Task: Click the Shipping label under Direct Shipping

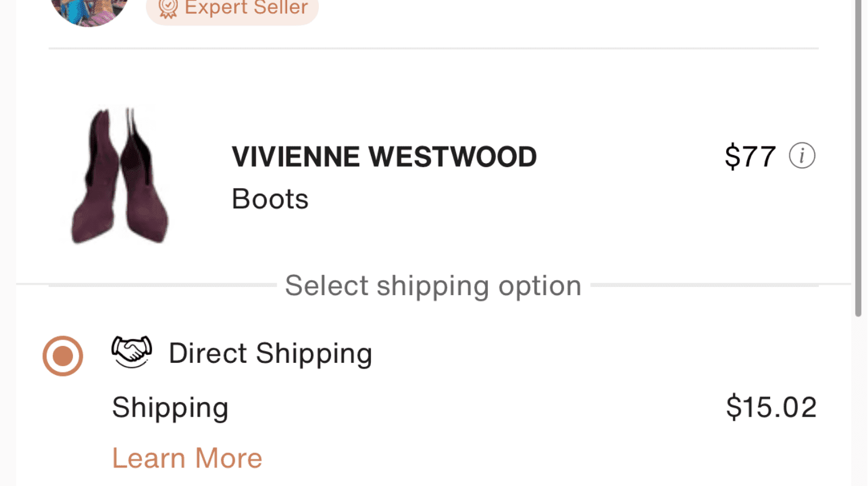Action: (x=170, y=407)
